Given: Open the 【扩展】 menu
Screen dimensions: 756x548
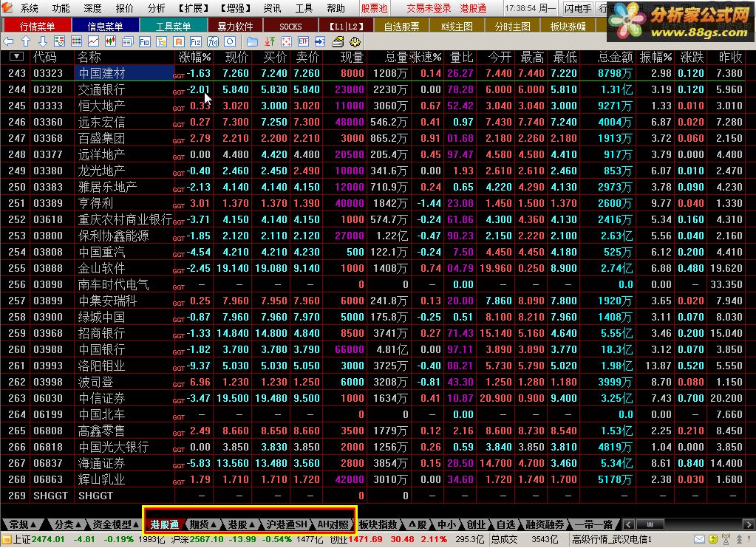Looking at the screenshot, I should point(194,8).
